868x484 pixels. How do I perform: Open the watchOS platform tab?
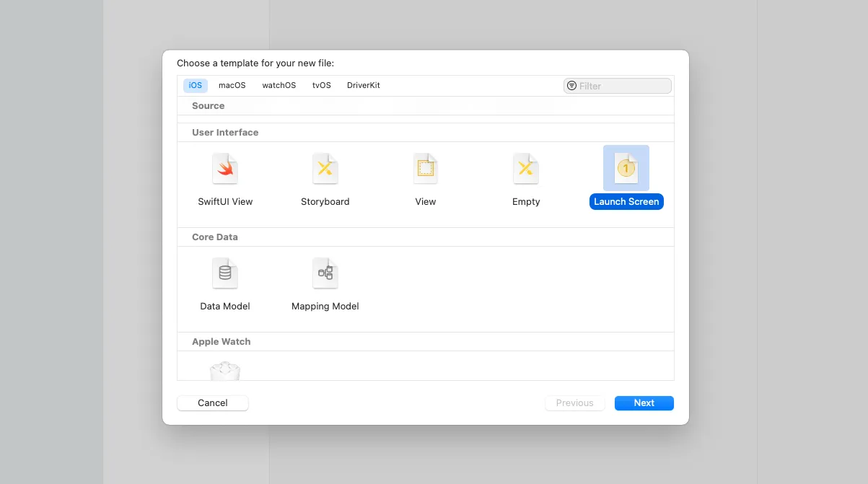point(279,85)
